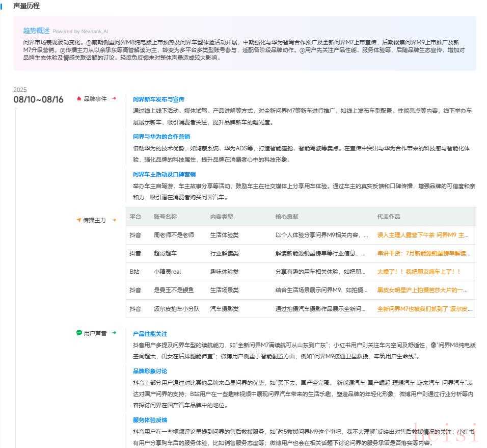Open the representative work link for 是曼玉不是鳗鱼
The height and width of the screenshot is (448, 487).
[422, 290]
